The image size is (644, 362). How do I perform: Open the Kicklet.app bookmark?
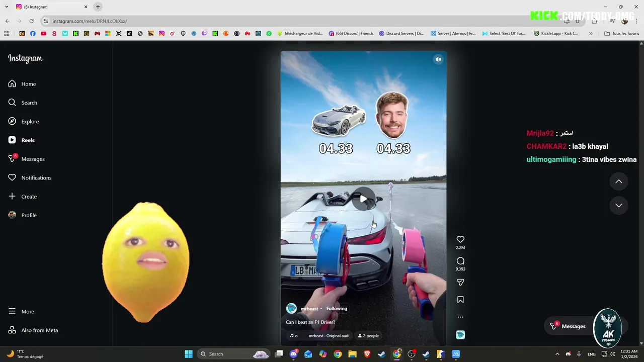tap(556, 34)
